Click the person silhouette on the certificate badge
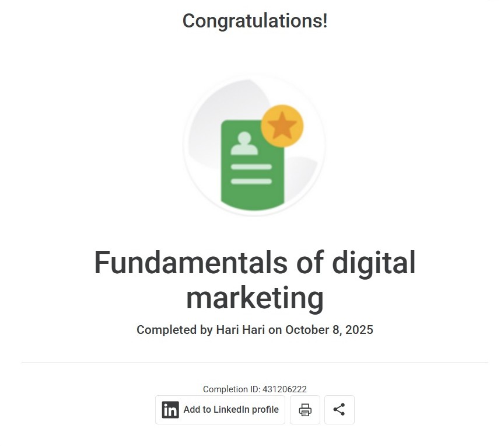Viewport: 504px width, 446px height. pyautogui.click(x=243, y=143)
